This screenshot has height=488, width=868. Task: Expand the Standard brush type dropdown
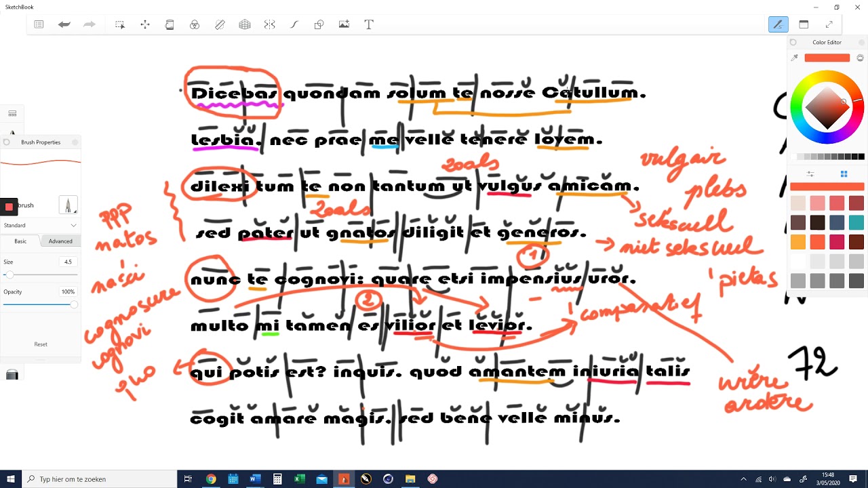pos(41,225)
